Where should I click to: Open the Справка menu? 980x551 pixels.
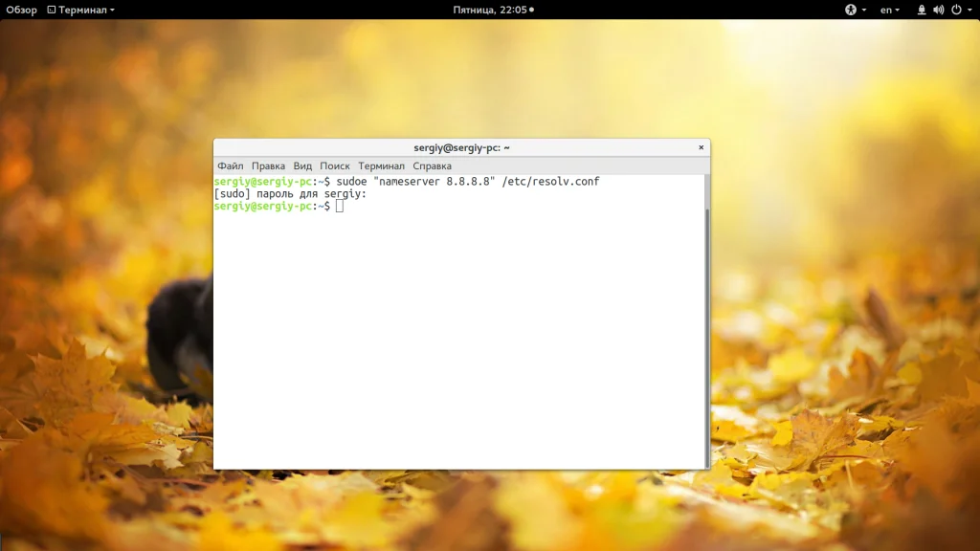(432, 165)
